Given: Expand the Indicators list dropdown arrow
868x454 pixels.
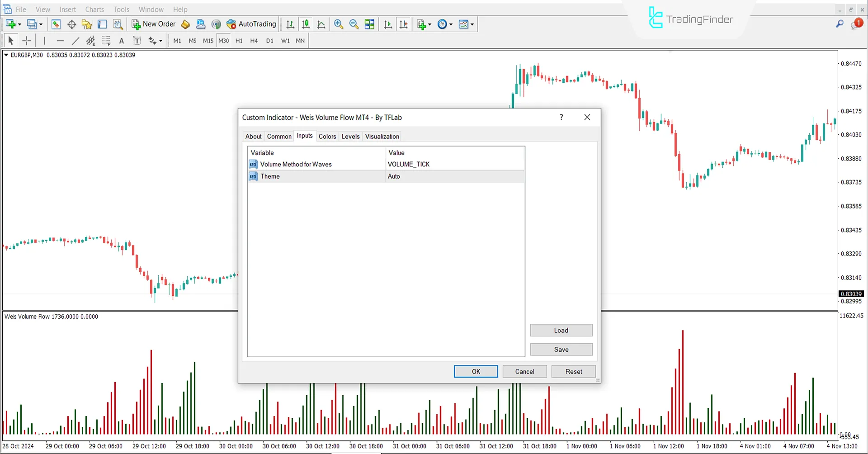Looking at the screenshot, I should click(x=429, y=24).
